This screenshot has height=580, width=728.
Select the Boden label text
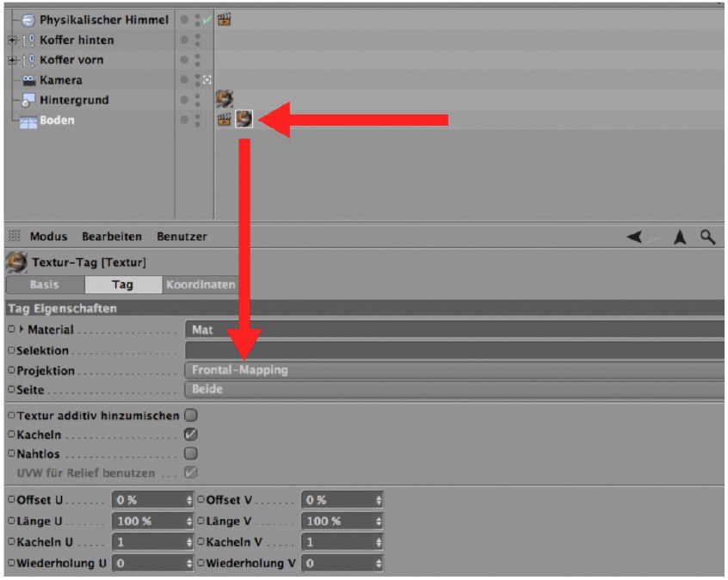pyautogui.click(x=57, y=120)
